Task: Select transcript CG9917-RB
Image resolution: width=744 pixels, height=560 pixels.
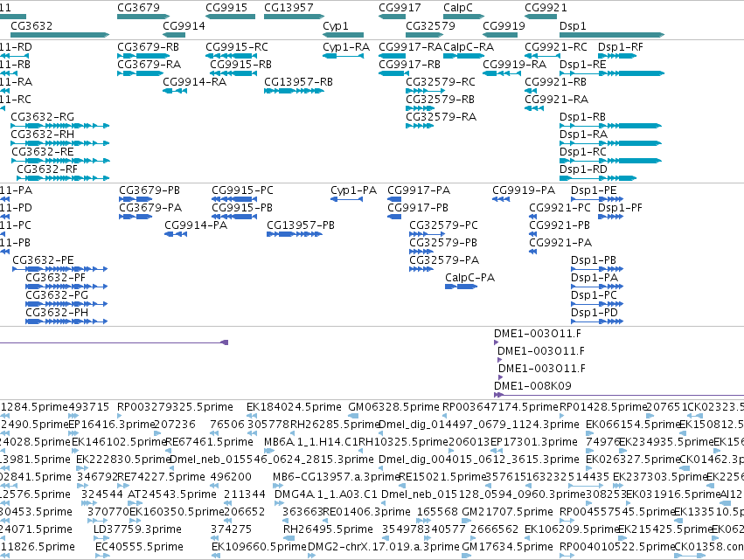Action: pyautogui.click(x=393, y=73)
